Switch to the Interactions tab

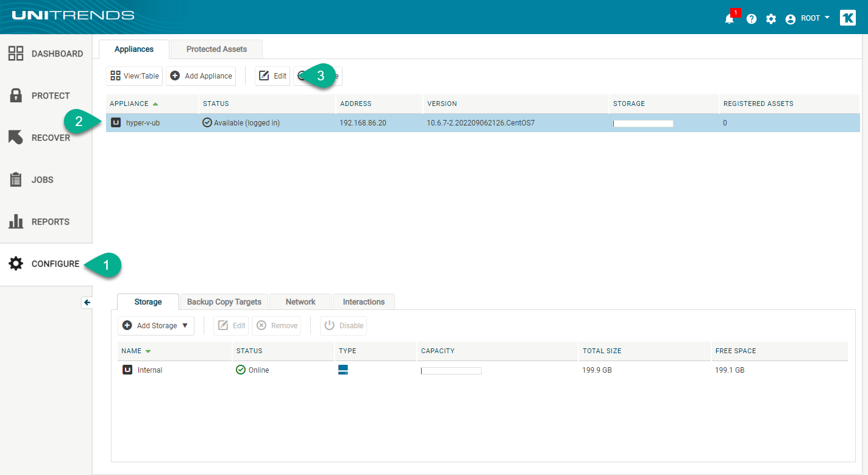coord(364,302)
